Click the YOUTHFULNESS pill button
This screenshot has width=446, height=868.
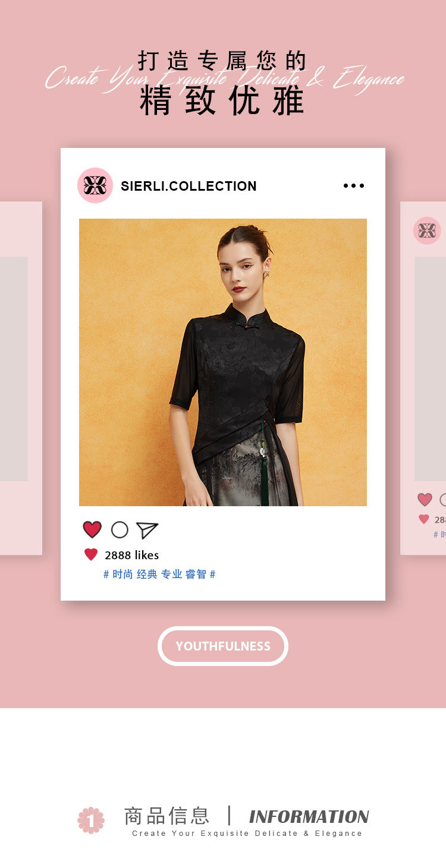(223, 646)
